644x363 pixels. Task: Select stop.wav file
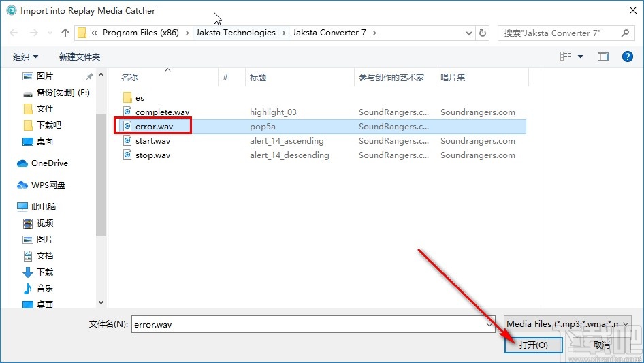[152, 155]
